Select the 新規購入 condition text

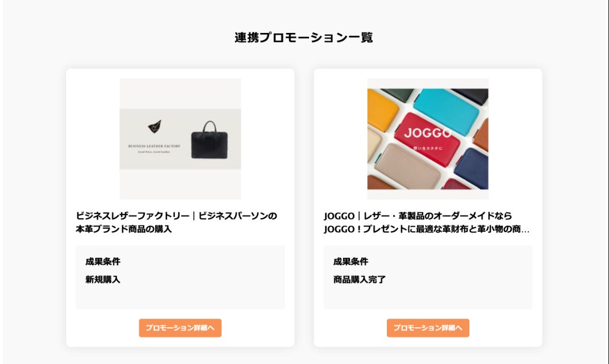103,279
